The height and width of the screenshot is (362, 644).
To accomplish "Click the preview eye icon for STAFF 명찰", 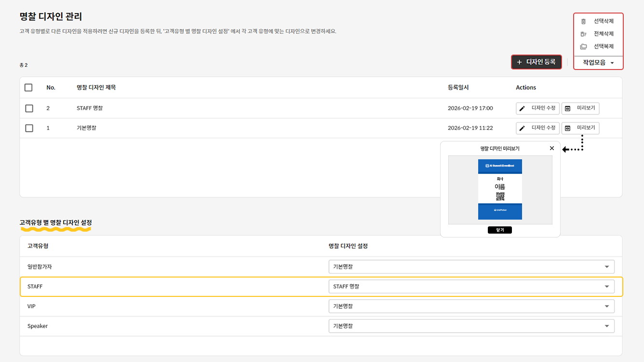I will point(567,109).
